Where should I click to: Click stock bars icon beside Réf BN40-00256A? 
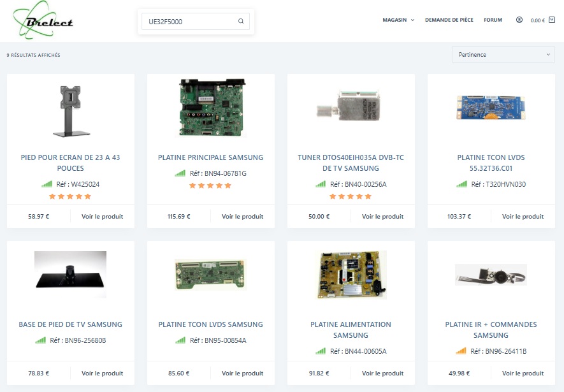pyautogui.click(x=321, y=184)
